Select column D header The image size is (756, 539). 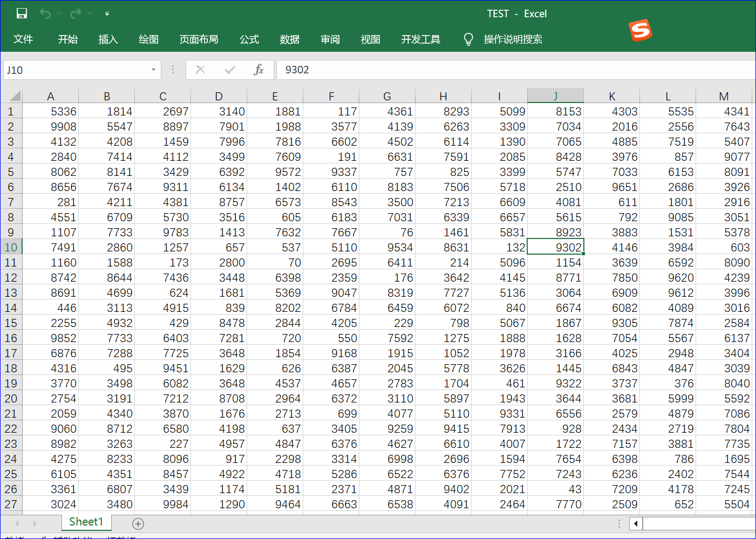(219, 96)
